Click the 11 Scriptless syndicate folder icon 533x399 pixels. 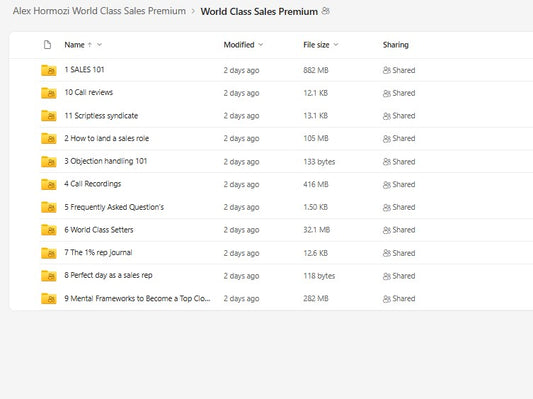pyautogui.click(x=49, y=116)
